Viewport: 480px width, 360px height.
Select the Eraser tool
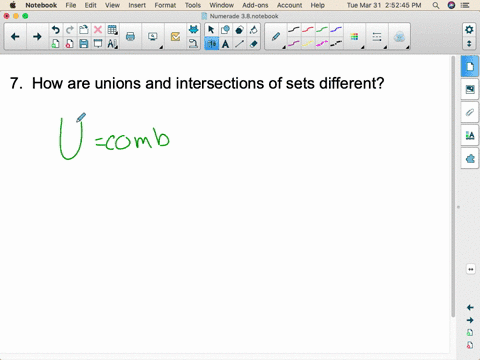(253, 44)
